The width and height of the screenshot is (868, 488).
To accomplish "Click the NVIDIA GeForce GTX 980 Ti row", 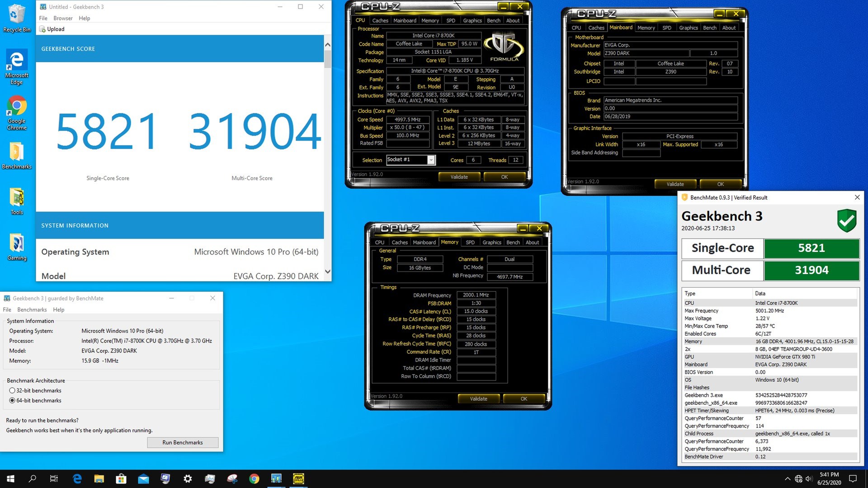I will pyautogui.click(x=770, y=357).
